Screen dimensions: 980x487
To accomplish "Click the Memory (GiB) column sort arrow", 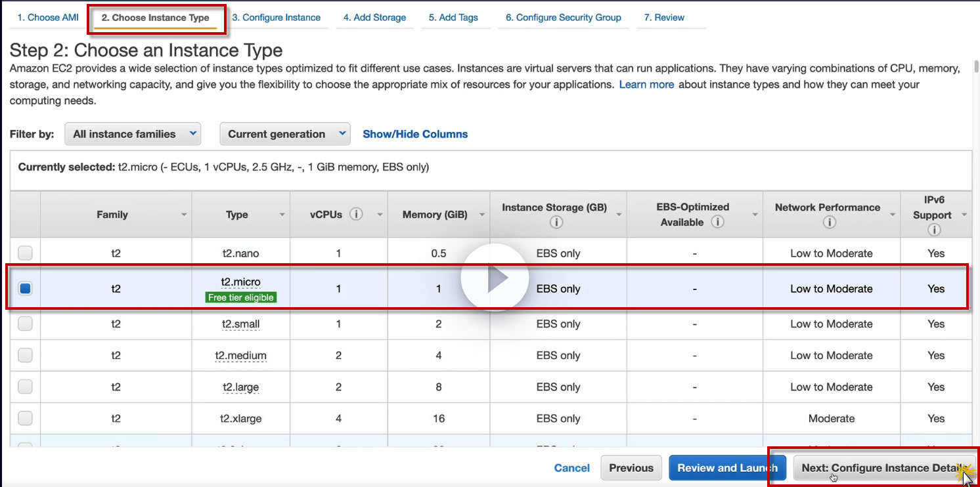I will (x=482, y=215).
